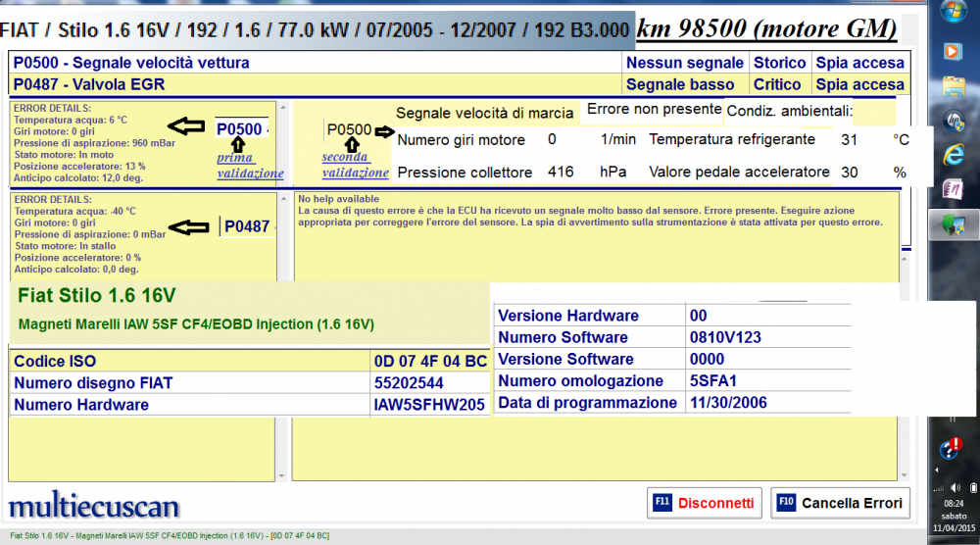The height and width of the screenshot is (545, 980).
Task: Select the P0487 Valvola EGR error row
Action: [x=460, y=84]
